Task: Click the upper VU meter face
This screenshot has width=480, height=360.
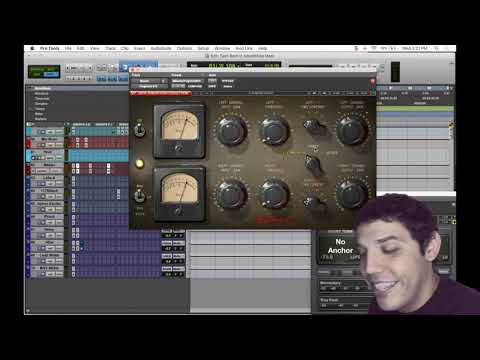Action: (x=179, y=126)
